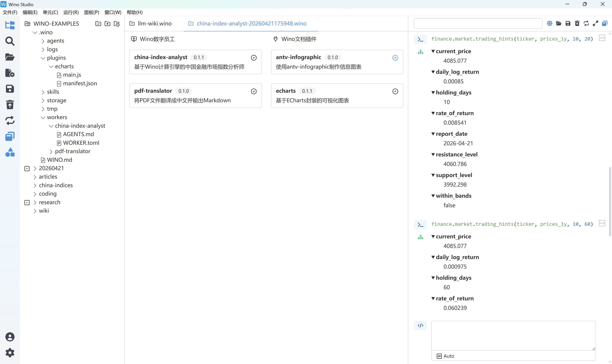
Task: Click the refresh icon in the right toolbar
Action: tap(586, 23)
